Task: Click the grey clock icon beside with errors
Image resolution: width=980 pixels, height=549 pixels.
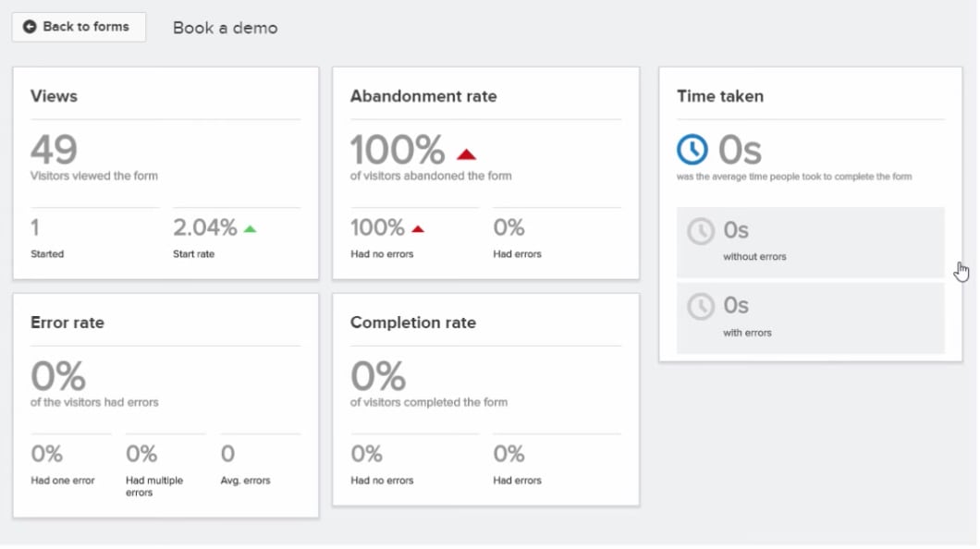Action: 701,307
